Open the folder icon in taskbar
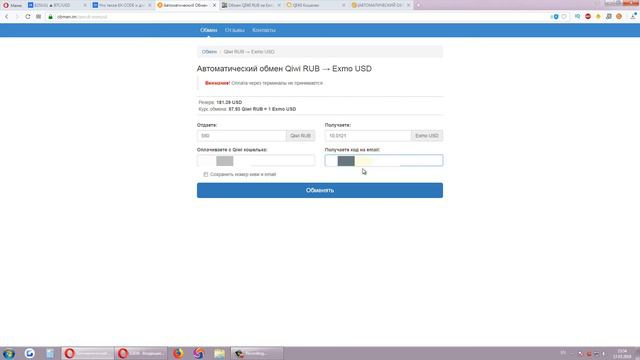This screenshot has width=640, height=360. tap(219, 353)
